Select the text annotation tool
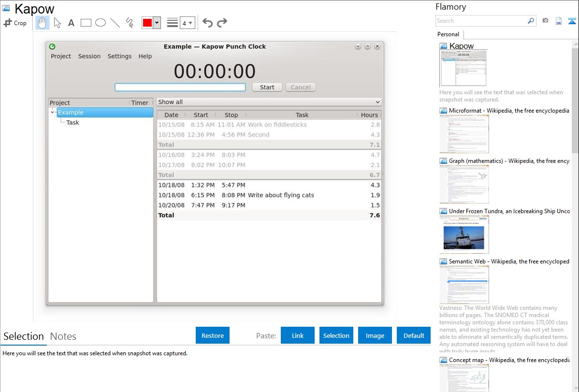The width and height of the screenshot is (579, 392). click(x=71, y=23)
